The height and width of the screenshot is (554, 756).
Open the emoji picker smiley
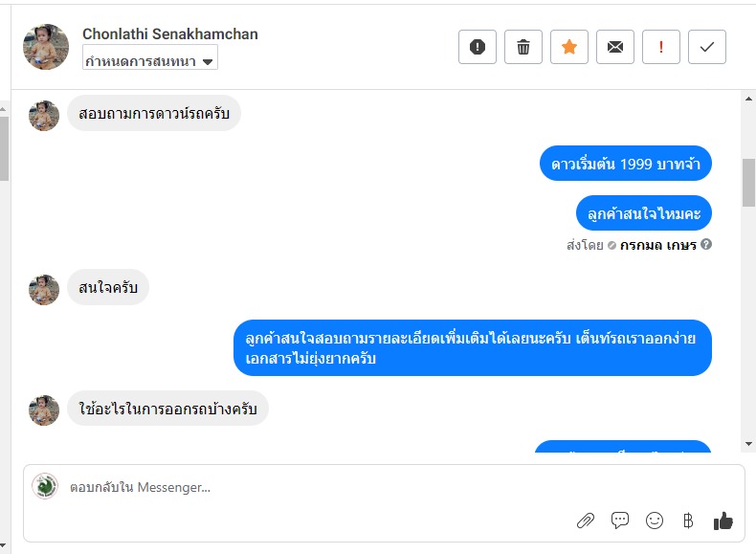[655, 521]
